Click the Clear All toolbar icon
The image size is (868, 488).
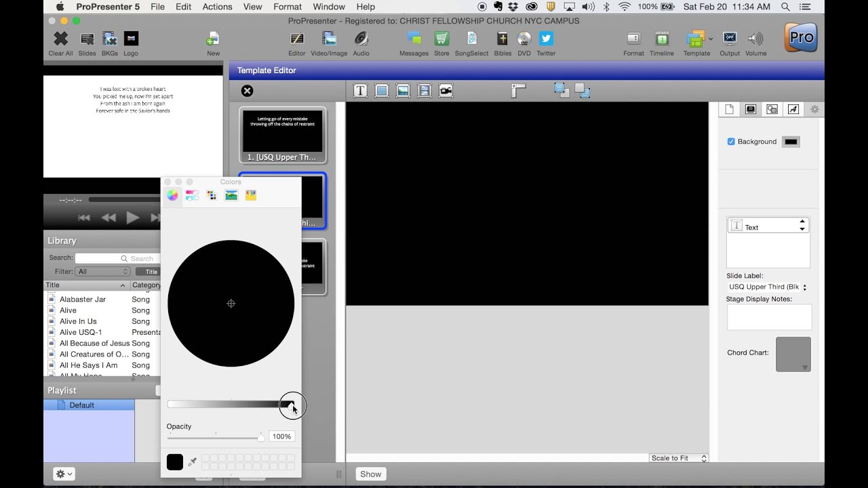click(x=60, y=39)
